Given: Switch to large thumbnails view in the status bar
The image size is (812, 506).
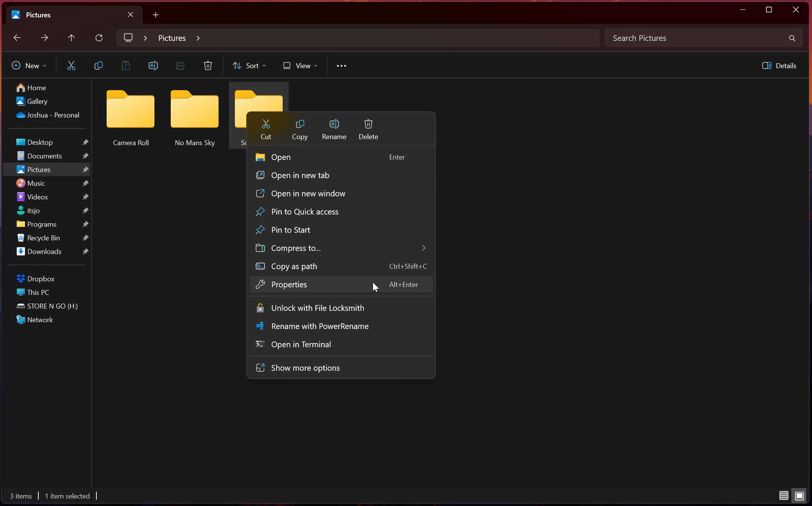Looking at the screenshot, I should 799,496.
